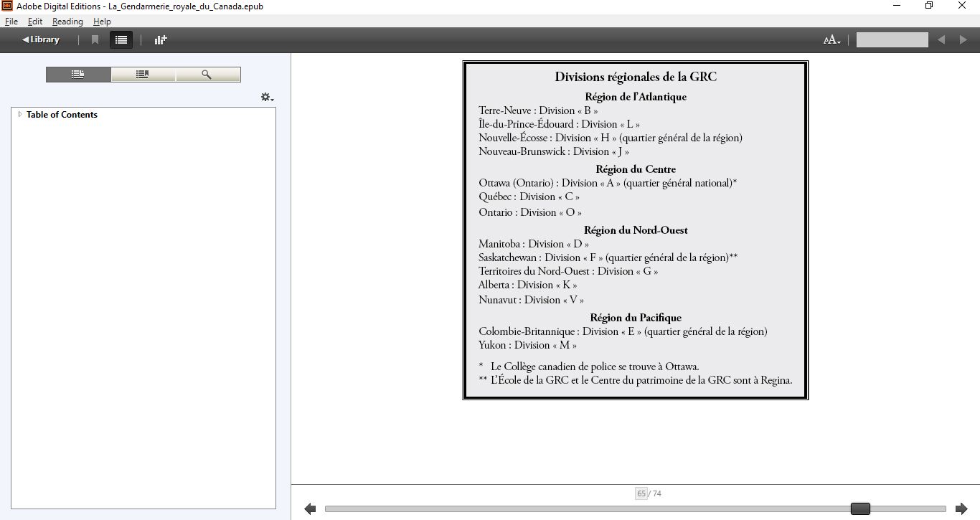Switch to the Table of Contents panel tab

click(78, 75)
